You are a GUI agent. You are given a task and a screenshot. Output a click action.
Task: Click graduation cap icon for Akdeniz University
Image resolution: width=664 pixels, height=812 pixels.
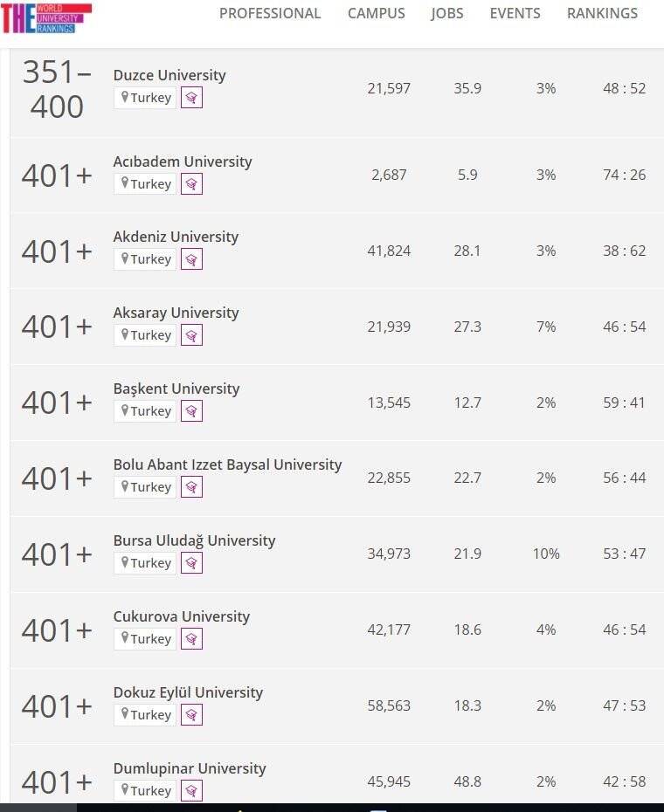point(191,259)
